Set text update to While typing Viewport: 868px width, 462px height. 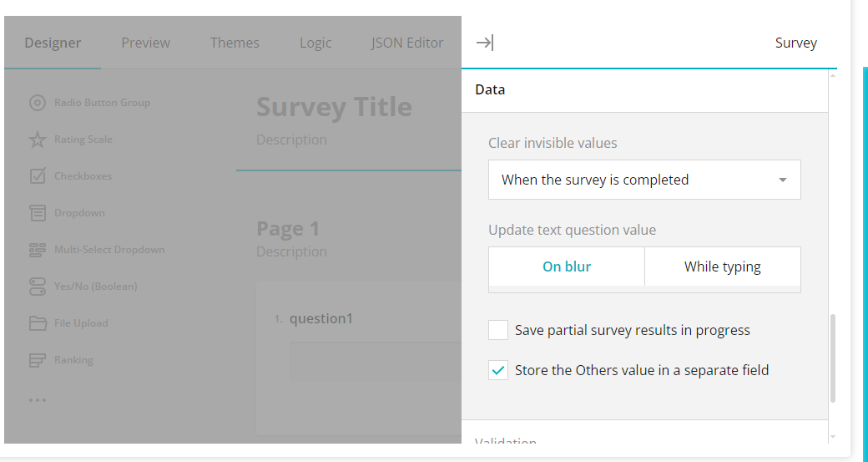[x=723, y=267]
